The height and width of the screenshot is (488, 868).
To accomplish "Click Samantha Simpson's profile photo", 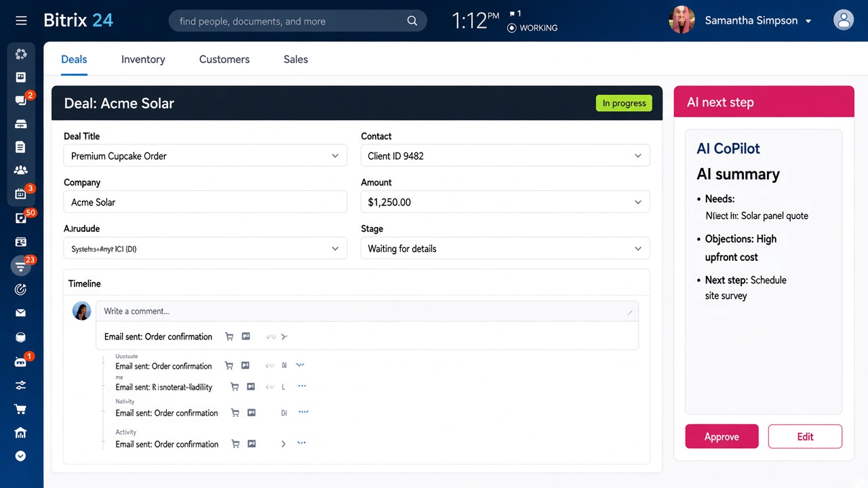I will point(682,20).
